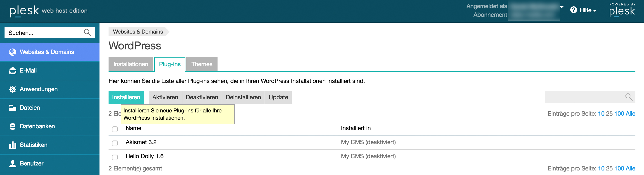Click the folder icon for Dateien
The height and width of the screenshot is (175, 644).
[12, 108]
